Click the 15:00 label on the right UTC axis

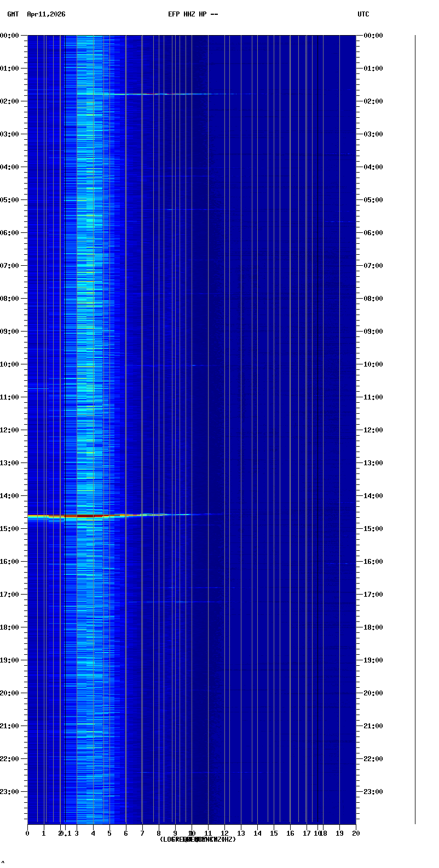click(x=373, y=529)
